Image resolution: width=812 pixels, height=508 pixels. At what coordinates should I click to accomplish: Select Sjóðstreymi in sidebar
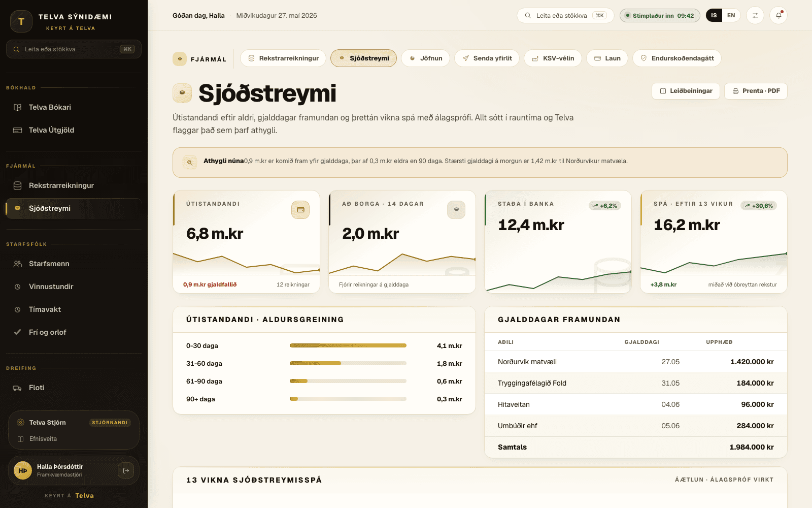[x=74, y=208]
